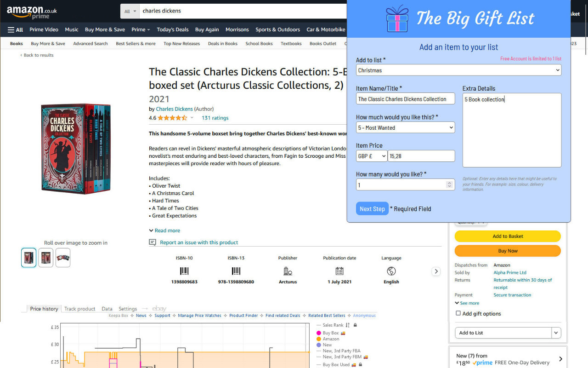Open the 131 ratings link

[x=215, y=118]
